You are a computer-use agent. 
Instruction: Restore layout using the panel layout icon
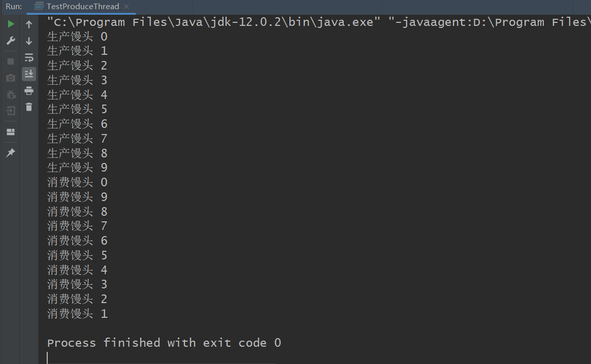click(11, 132)
